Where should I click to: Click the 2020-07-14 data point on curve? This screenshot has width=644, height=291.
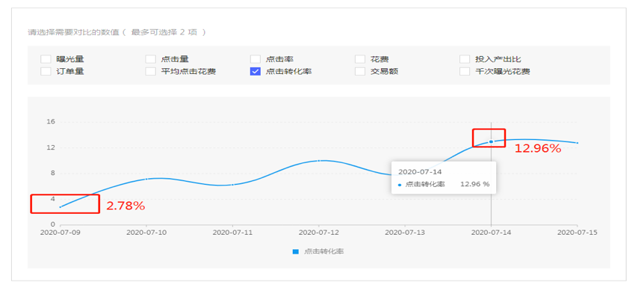click(491, 142)
